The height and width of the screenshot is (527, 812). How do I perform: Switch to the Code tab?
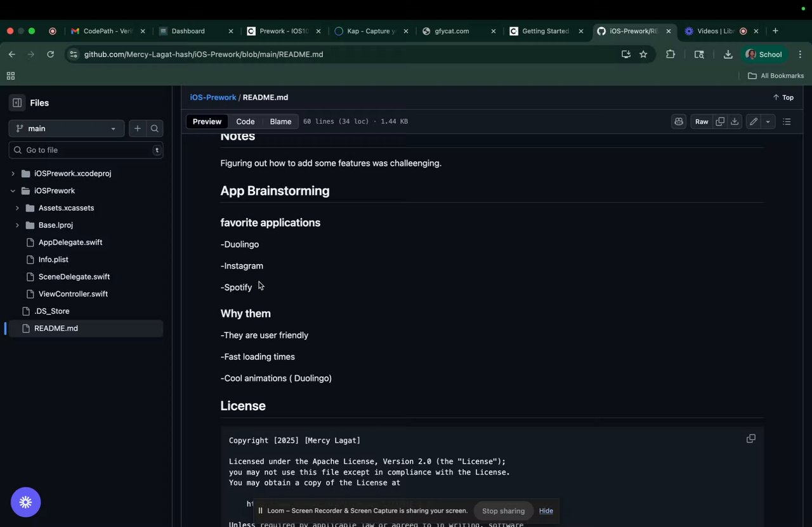(x=246, y=121)
